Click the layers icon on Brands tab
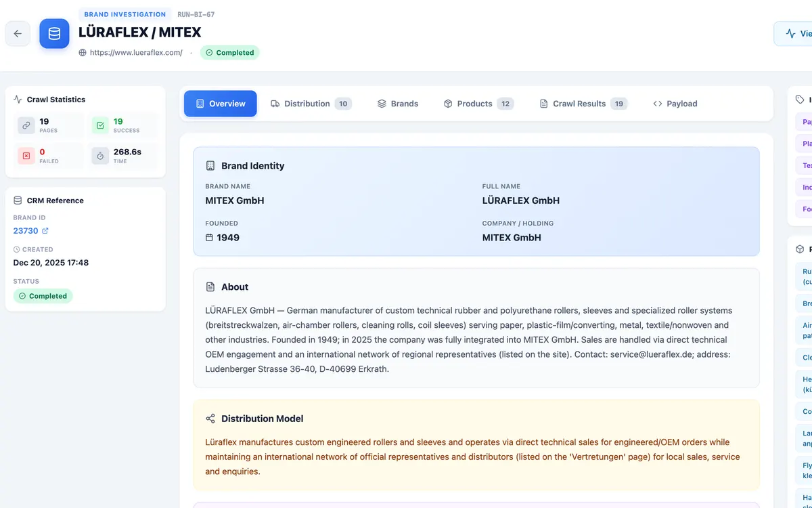This screenshot has width=812, height=508. coord(382,104)
